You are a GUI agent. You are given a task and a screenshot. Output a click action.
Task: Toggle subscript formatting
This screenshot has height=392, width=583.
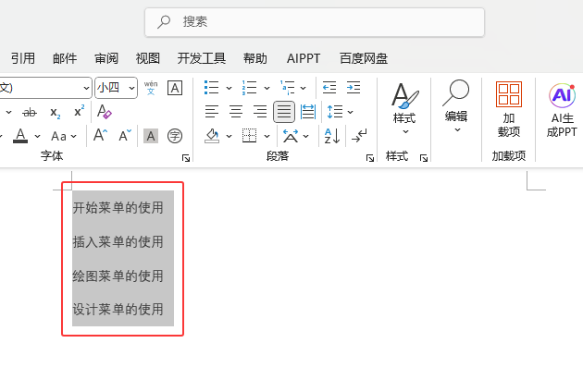[56, 112]
